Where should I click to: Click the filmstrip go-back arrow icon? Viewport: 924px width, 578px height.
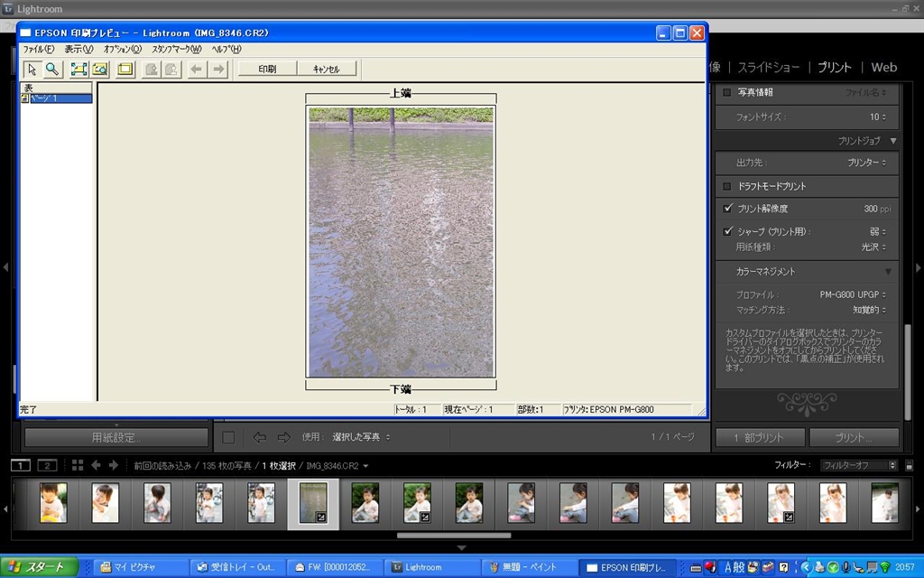pos(97,465)
